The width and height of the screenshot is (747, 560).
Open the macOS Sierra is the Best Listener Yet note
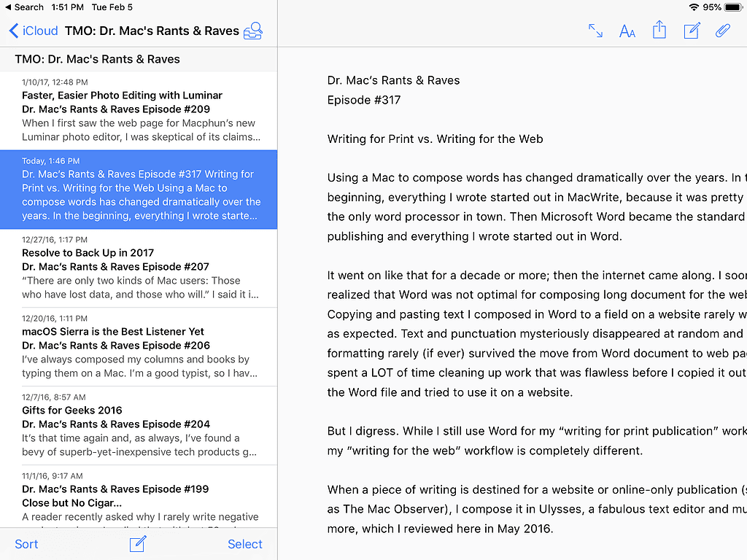[x=139, y=347]
